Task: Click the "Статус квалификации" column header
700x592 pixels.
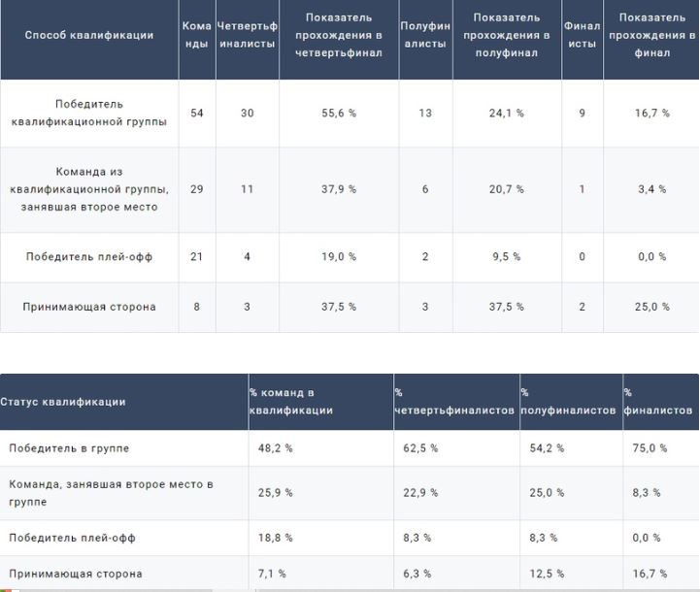Action: [x=63, y=402]
